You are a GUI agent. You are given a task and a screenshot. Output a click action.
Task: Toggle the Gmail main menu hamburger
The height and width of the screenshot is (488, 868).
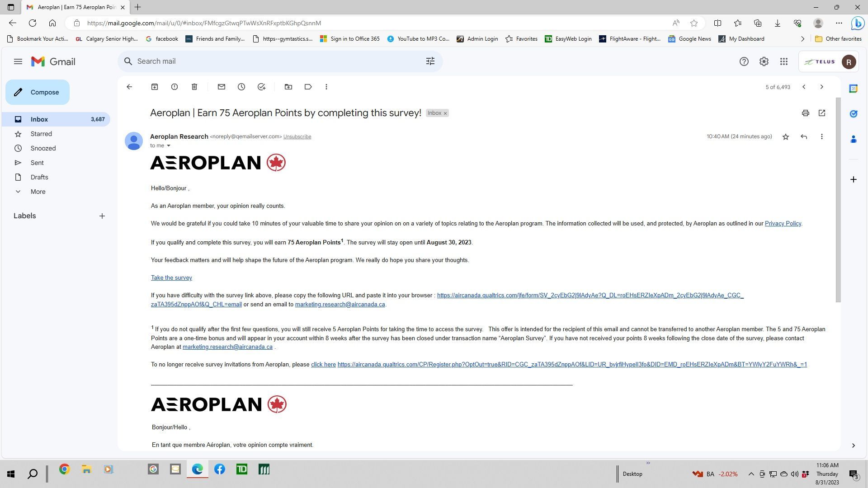[x=18, y=61]
